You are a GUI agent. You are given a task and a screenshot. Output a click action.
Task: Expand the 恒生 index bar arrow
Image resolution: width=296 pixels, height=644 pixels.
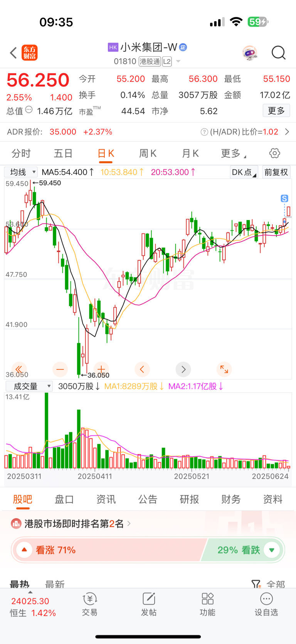(30, 592)
